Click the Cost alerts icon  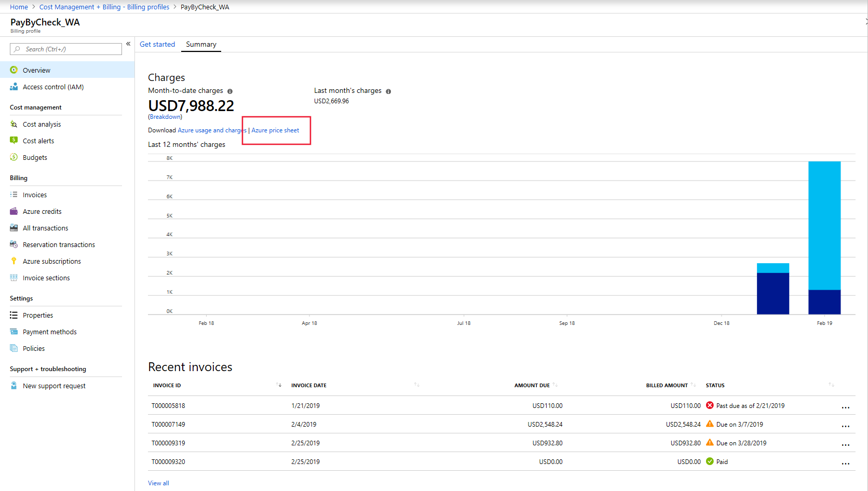14,141
